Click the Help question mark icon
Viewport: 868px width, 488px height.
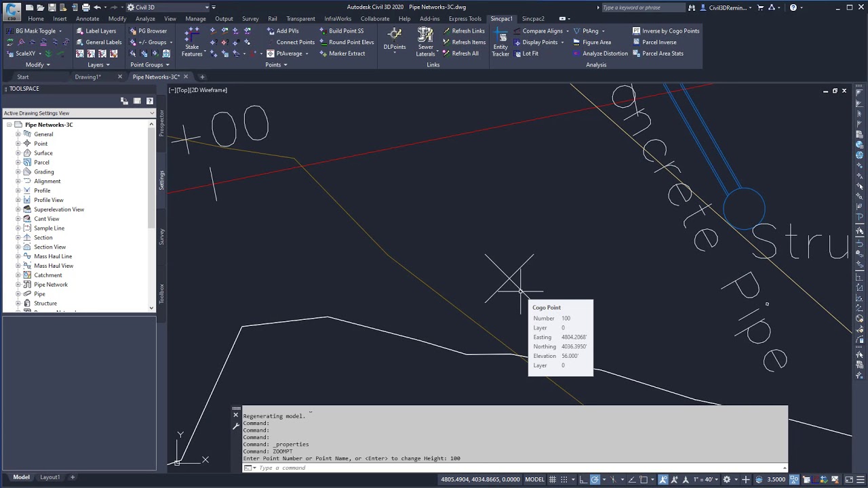(793, 7)
